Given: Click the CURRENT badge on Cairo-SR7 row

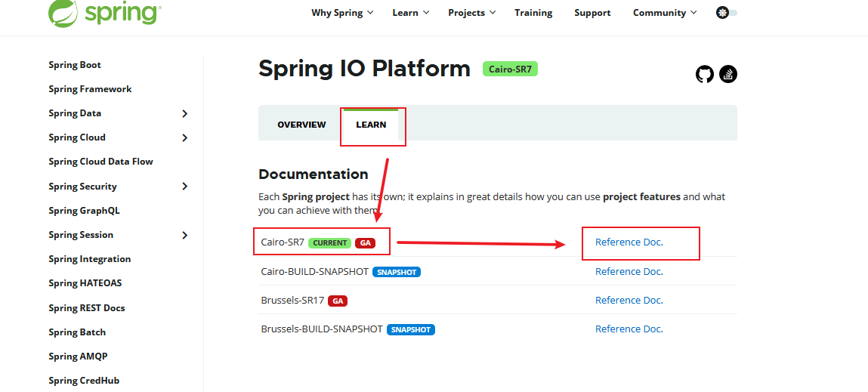Looking at the screenshot, I should (329, 243).
